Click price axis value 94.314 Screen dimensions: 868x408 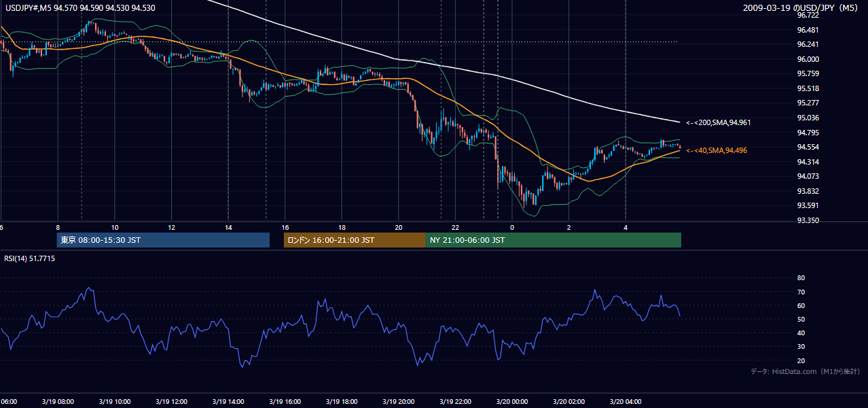click(807, 162)
